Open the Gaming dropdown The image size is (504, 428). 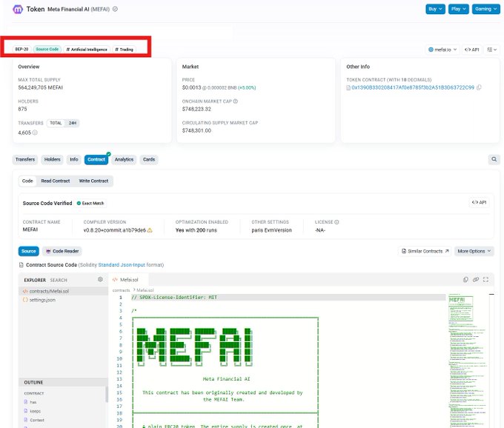485,9
